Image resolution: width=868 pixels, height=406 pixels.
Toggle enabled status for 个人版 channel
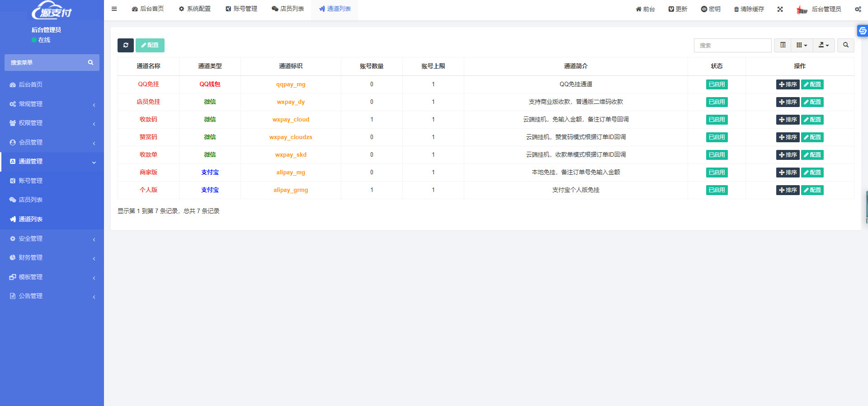click(717, 190)
